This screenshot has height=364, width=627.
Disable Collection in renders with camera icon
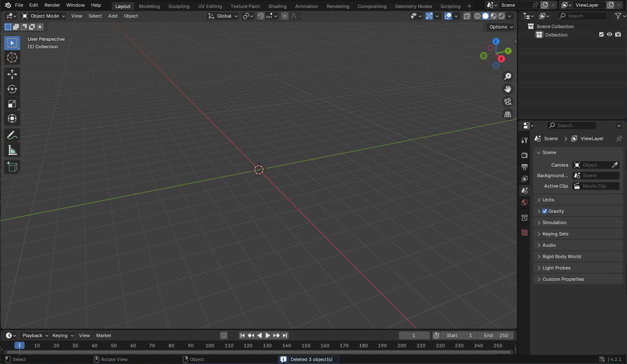618,34
